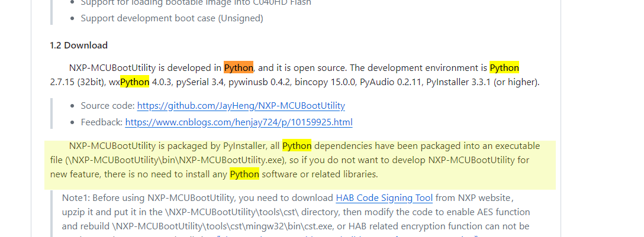Click the "1.2 Download" heading
The width and height of the screenshot is (644, 237).
tap(79, 46)
